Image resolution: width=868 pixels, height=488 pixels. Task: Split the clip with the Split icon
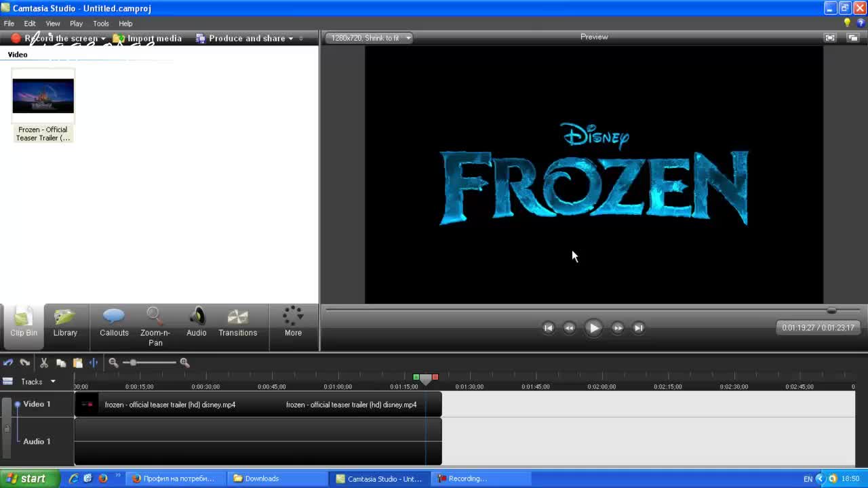94,363
